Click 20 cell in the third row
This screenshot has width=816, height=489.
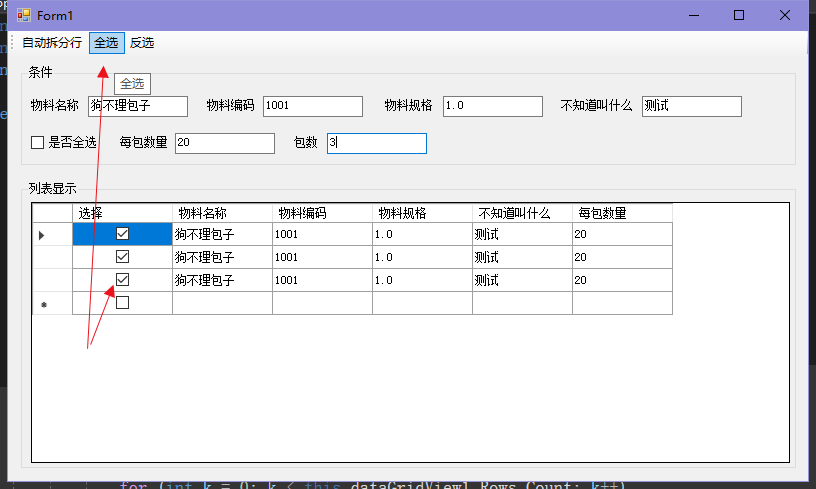point(622,280)
